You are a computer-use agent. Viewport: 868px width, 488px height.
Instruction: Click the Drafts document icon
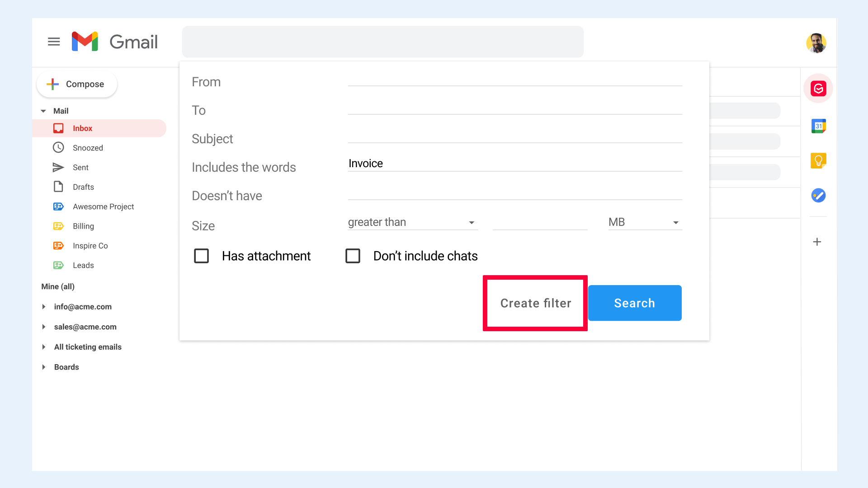coord(58,186)
